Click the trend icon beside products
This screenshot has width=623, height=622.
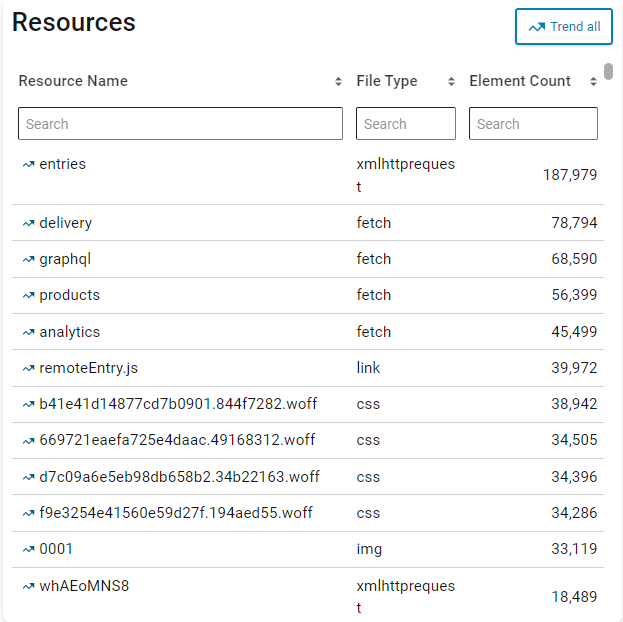click(x=29, y=296)
